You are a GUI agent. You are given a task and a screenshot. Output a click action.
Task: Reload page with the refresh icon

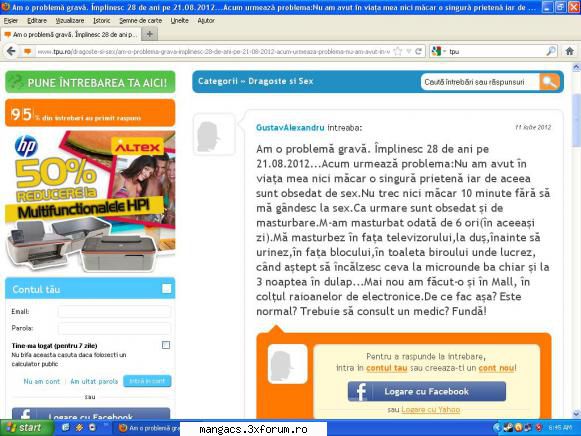point(419,51)
